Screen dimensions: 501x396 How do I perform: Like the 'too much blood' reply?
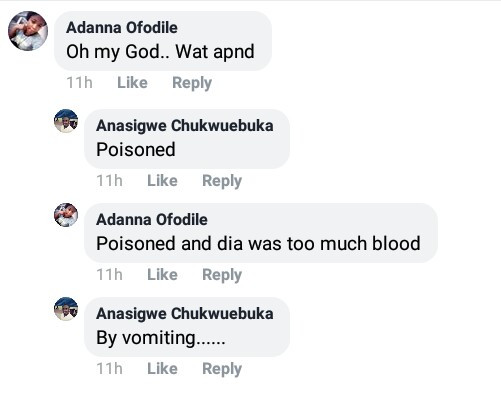(162, 275)
